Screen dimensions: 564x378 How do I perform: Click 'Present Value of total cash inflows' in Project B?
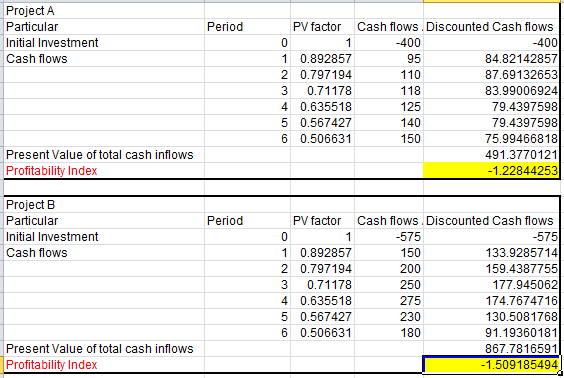[104, 349]
